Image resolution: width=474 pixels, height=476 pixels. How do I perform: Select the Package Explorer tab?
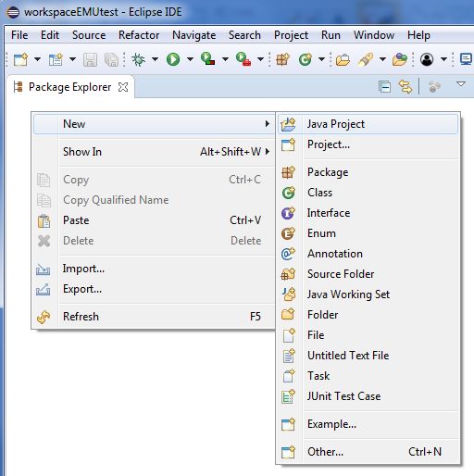tap(69, 87)
